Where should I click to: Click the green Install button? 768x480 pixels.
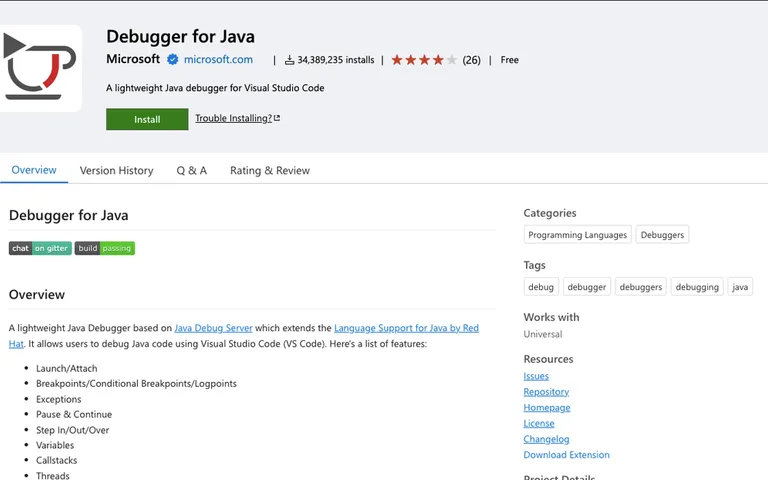147,119
